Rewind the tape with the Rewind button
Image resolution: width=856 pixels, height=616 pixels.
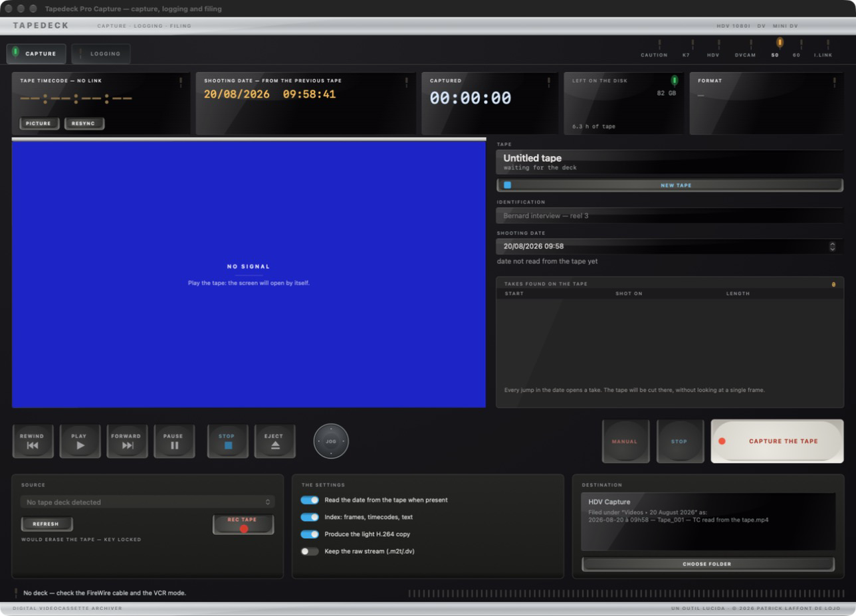point(33,441)
